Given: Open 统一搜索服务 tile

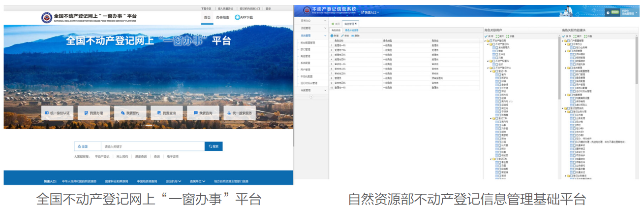Looking at the screenshot, I should (x=240, y=113).
